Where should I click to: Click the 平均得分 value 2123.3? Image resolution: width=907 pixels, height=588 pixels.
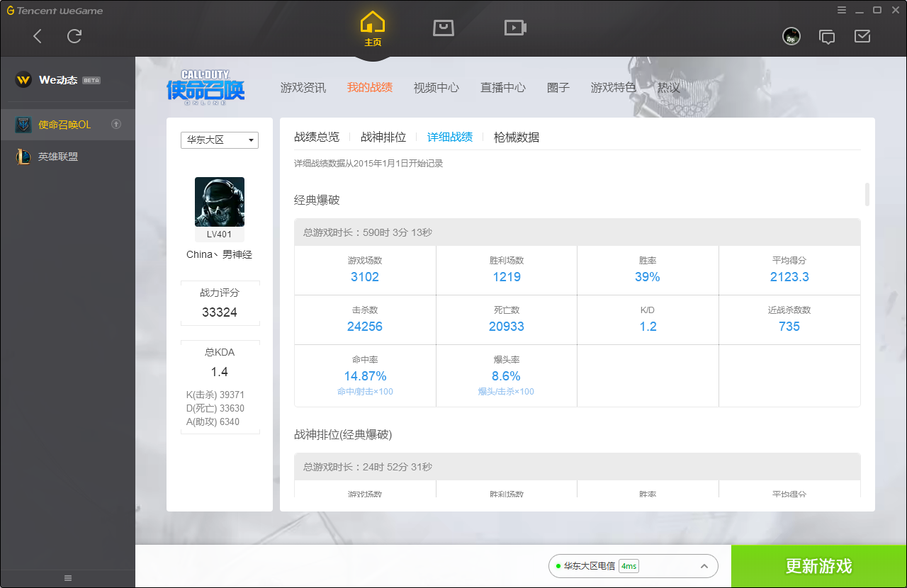click(x=789, y=277)
